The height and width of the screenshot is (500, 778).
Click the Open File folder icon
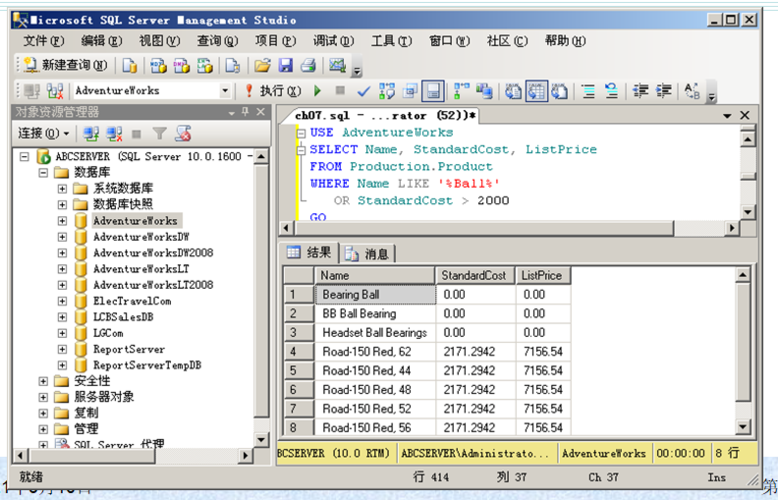pos(262,65)
